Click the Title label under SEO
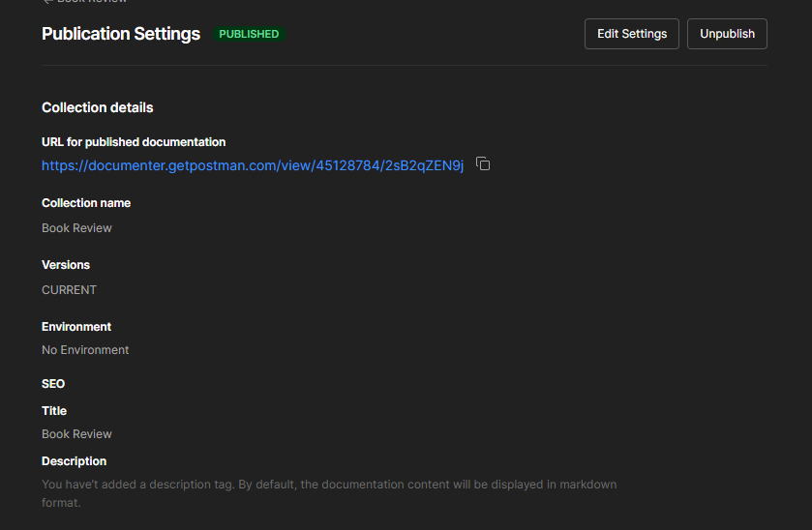This screenshot has height=530, width=812. 54,411
